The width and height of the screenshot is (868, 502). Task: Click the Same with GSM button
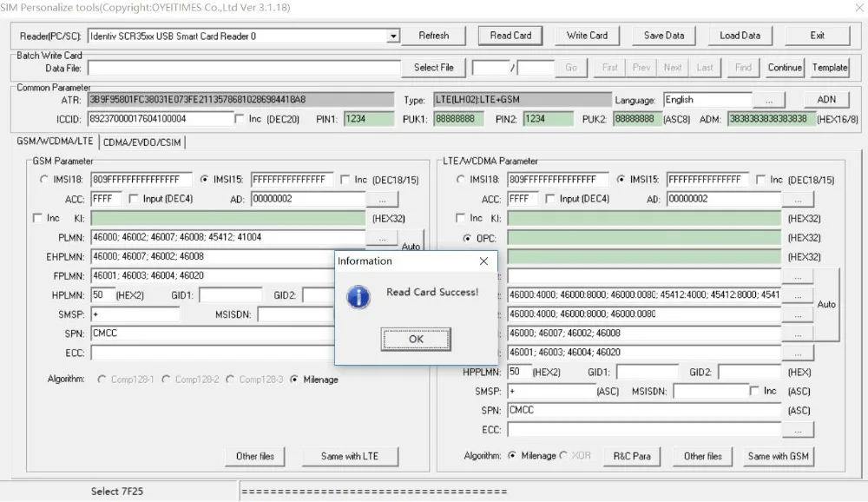point(778,457)
